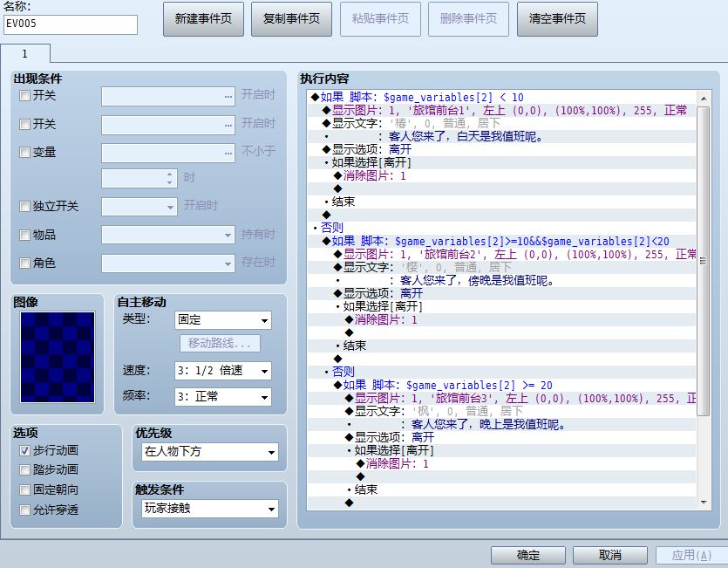
Task: Enable the 独立开关 checkbox
Action: coord(24,207)
